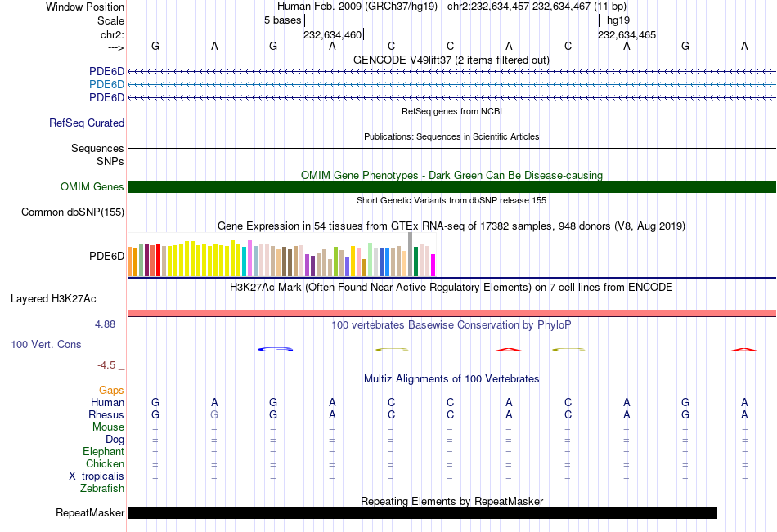Select the Rhesus alignment row label
This screenshot has width=777, height=532.
106,414
